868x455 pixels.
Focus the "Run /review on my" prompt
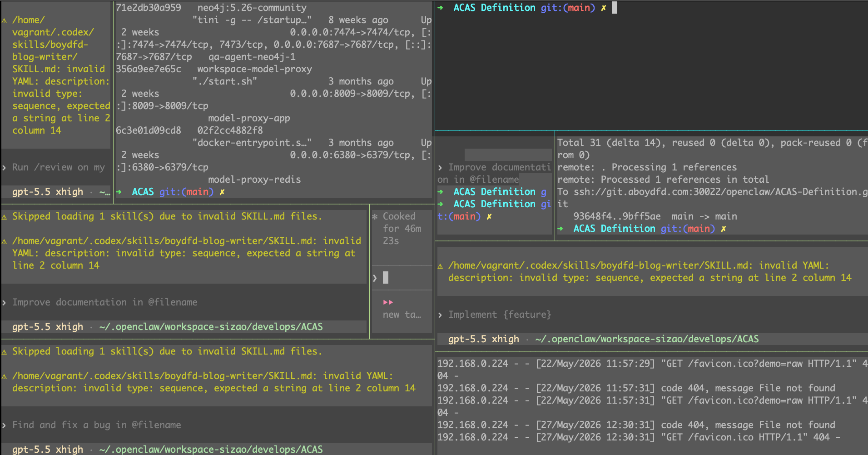click(56, 167)
